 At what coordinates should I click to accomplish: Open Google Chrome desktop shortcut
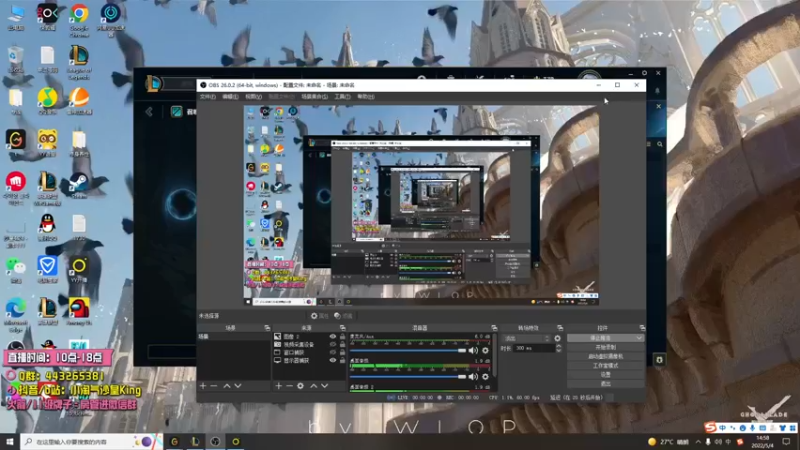79,19
